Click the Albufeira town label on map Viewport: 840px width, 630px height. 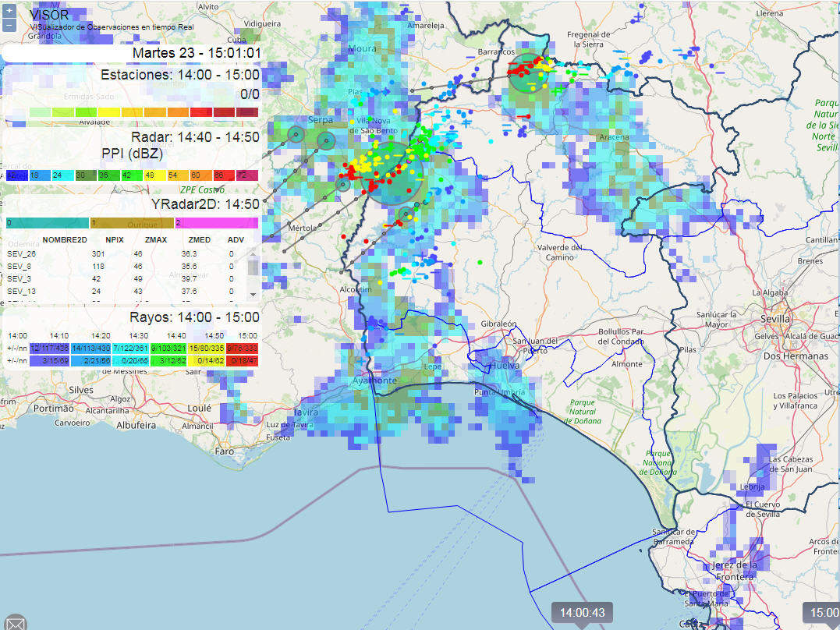tap(136, 426)
